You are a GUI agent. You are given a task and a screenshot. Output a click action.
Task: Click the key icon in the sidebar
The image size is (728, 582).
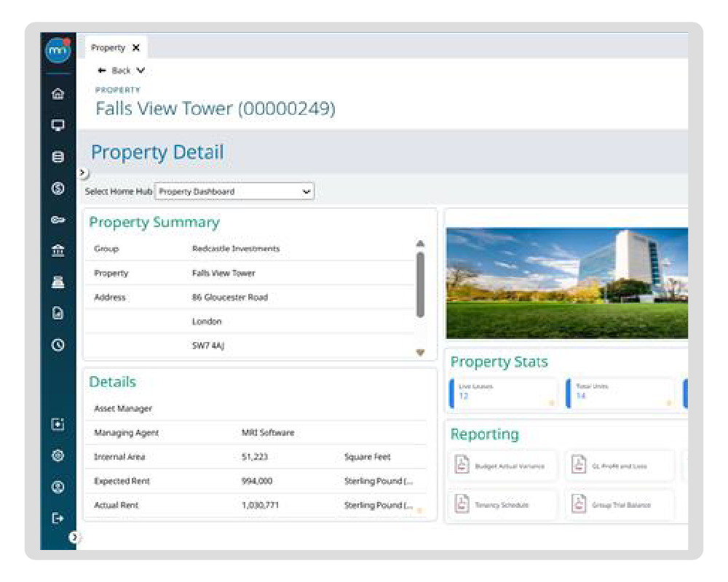(x=58, y=220)
